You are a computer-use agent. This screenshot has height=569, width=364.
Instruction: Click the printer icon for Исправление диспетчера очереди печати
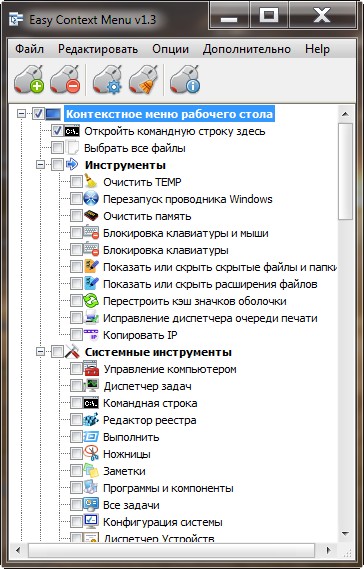(x=91, y=318)
